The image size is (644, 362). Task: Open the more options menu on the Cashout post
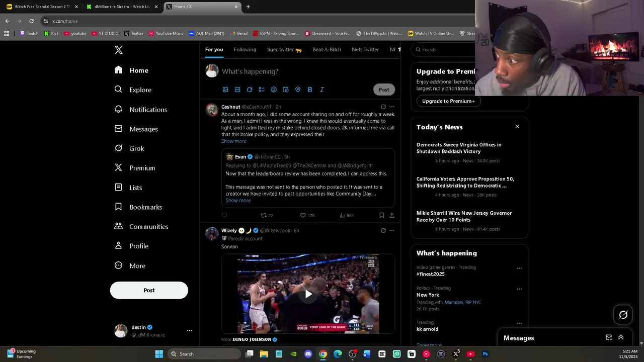(392, 107)
